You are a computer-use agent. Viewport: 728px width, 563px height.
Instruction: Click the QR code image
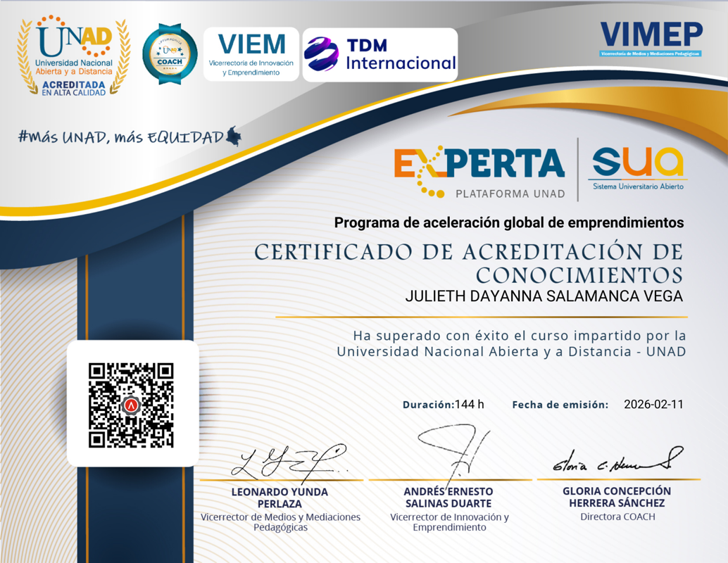point(131,405)
